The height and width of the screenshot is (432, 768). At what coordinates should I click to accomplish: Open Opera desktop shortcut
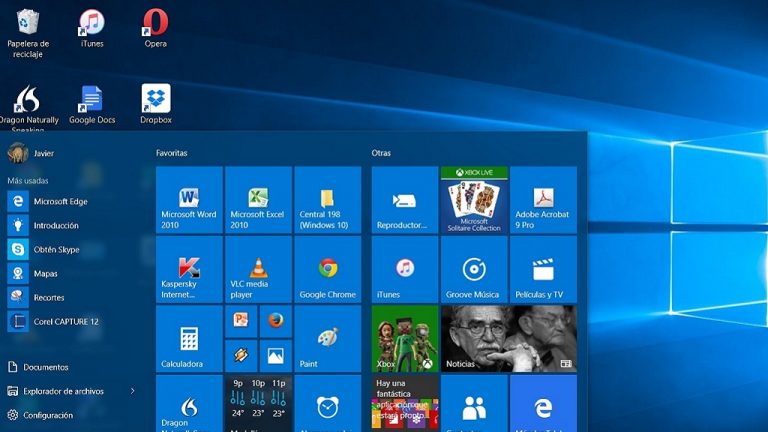(156, 28)
